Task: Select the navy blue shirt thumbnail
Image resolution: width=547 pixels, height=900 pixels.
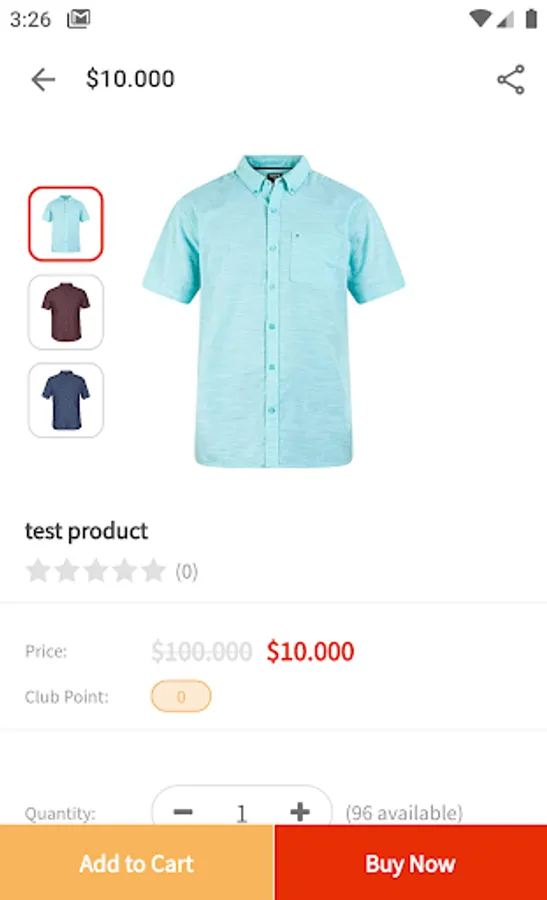Action: coord(66,400)
